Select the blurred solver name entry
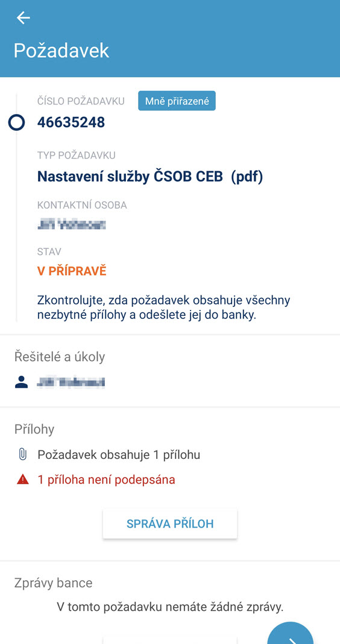340x644 pixels. pyautogui.click(x=71, y=382)
